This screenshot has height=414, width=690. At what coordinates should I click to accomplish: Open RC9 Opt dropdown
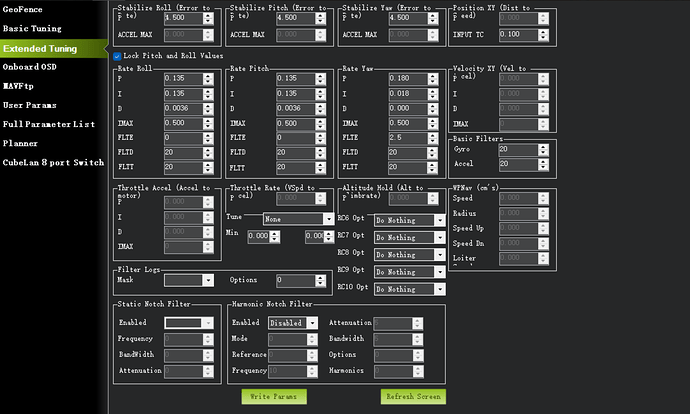tap(410, 272)
